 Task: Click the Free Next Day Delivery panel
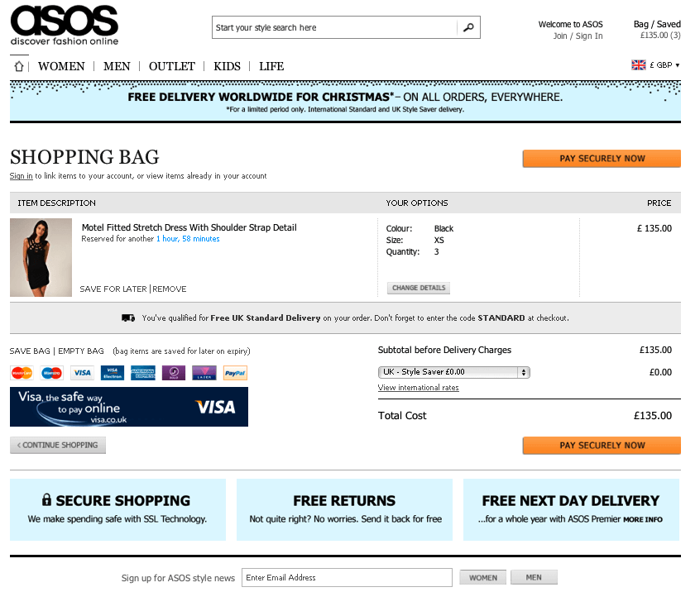point(572,509)
